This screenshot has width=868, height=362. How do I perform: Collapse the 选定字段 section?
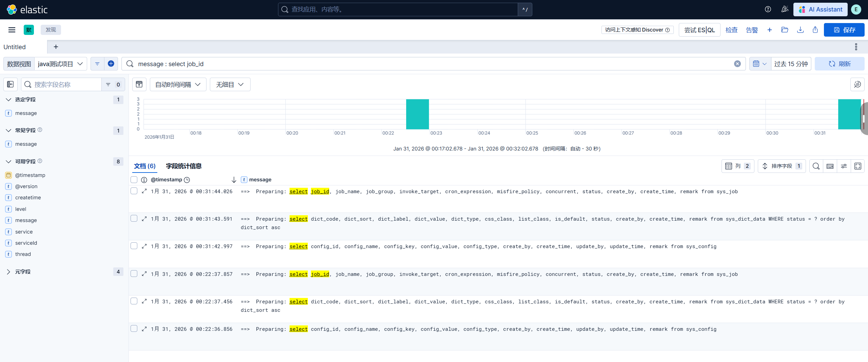(8, 100)
